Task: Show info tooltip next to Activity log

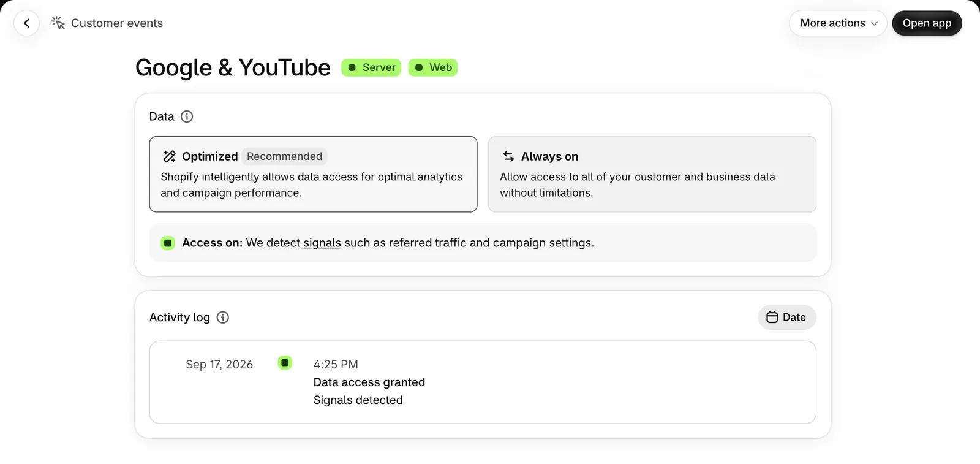Action: [223, 318]
